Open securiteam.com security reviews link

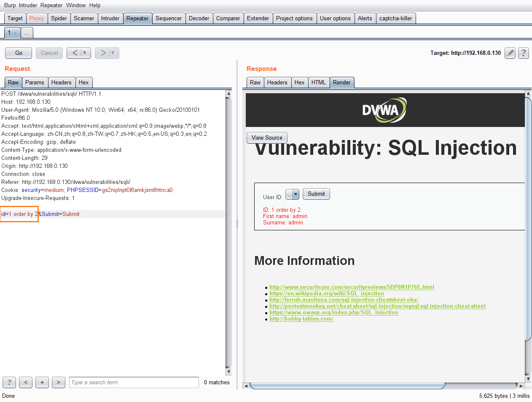[352, 287]
